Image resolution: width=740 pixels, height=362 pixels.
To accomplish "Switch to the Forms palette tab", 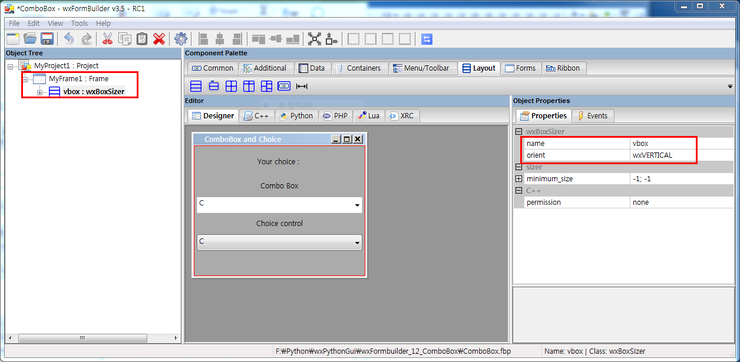I will [x=521, y=68].
